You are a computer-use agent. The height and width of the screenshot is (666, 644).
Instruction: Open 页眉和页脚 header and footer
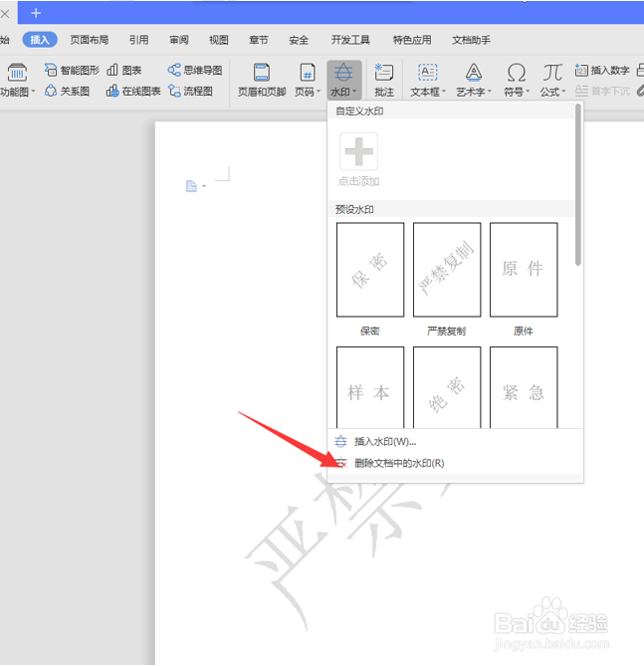pyautogui.click(x=262, y=80)
